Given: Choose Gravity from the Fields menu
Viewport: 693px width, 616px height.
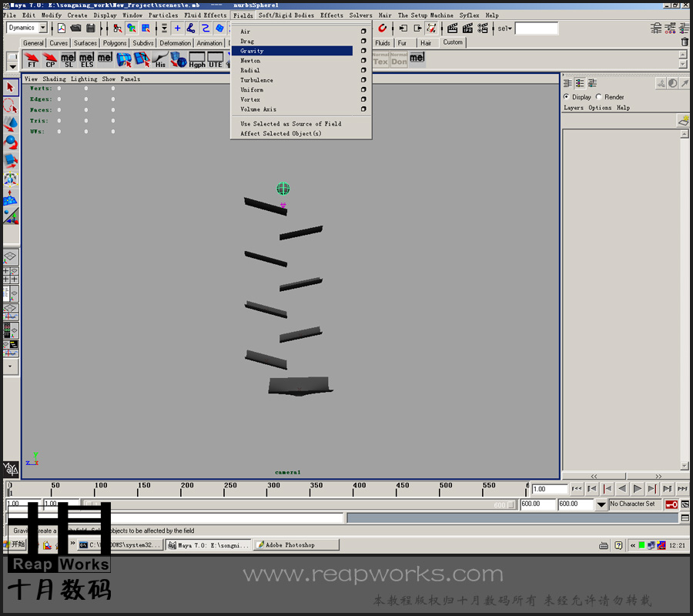Looking at the screenshot, I should [292, 51].
